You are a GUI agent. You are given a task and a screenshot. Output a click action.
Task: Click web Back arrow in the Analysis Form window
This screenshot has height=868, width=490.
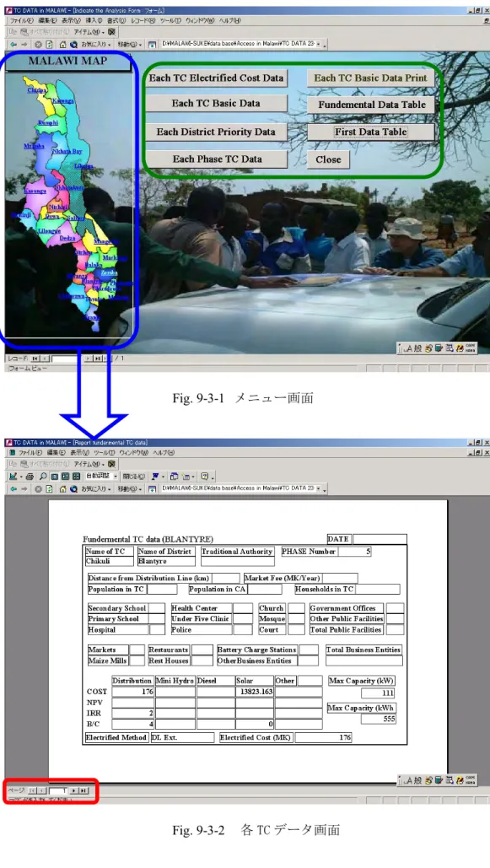point(13,44)
